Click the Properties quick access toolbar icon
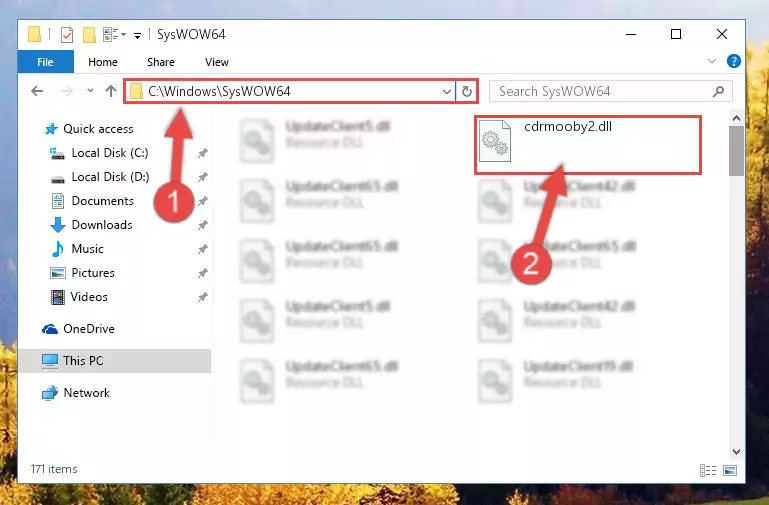The image size is (769, 505). (x=67, y=35)
